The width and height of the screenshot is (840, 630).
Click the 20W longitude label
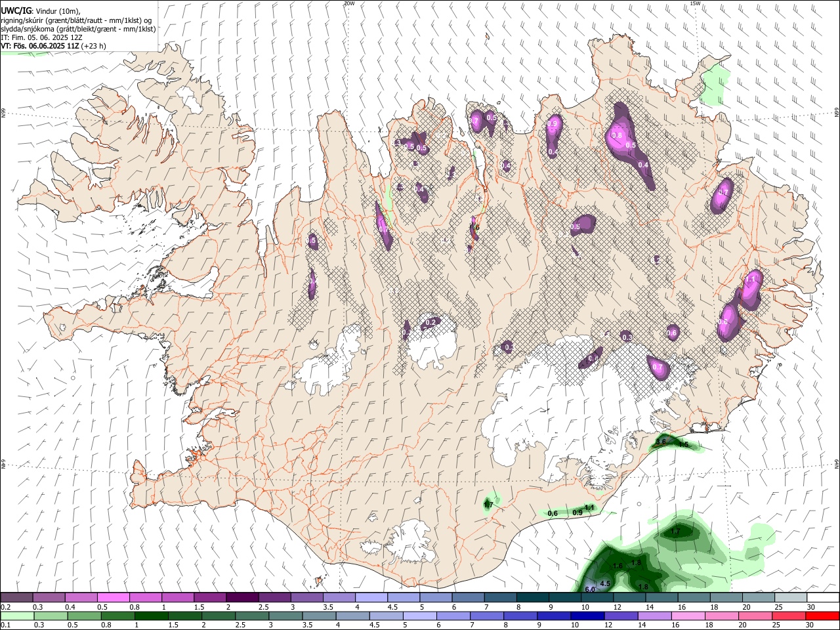click(349, 3)
